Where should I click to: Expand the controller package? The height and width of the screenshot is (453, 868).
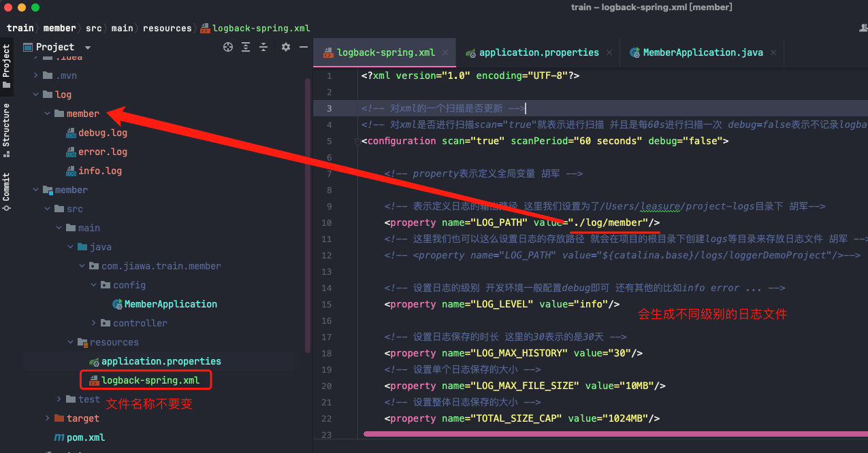coord(94,323)
